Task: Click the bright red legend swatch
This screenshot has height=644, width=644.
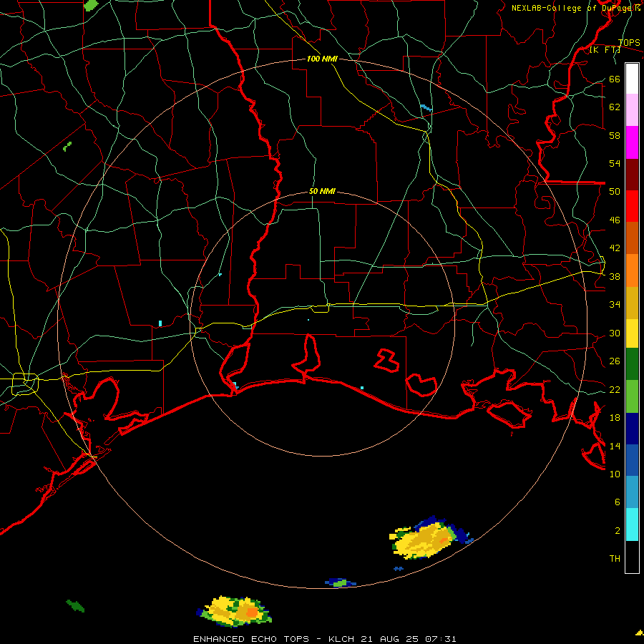Action: (x=632, y=206)
